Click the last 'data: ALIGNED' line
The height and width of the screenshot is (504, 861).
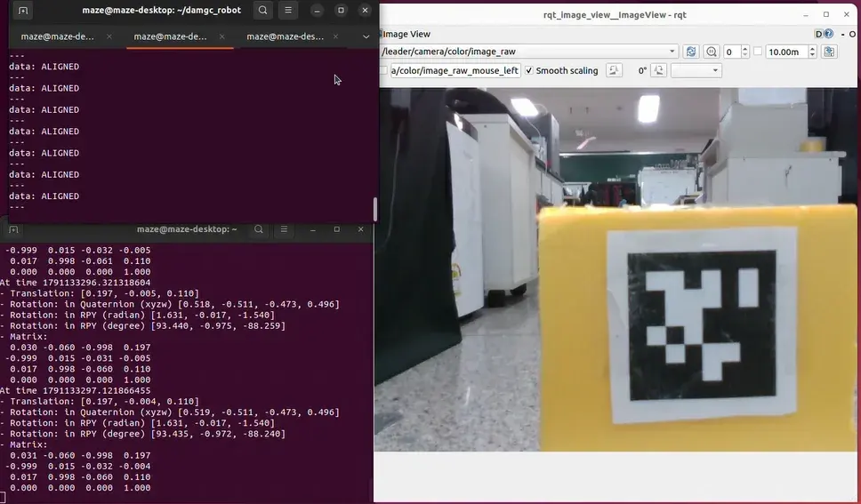[x=44, y=196]
